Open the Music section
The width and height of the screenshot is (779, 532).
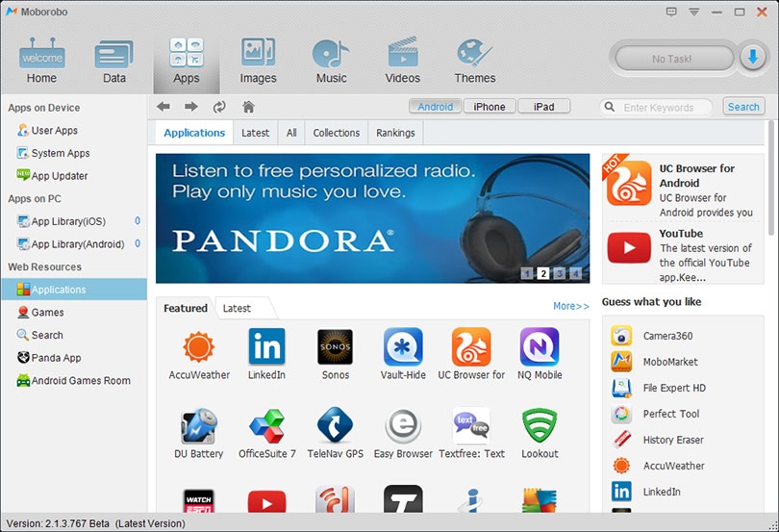332,61
